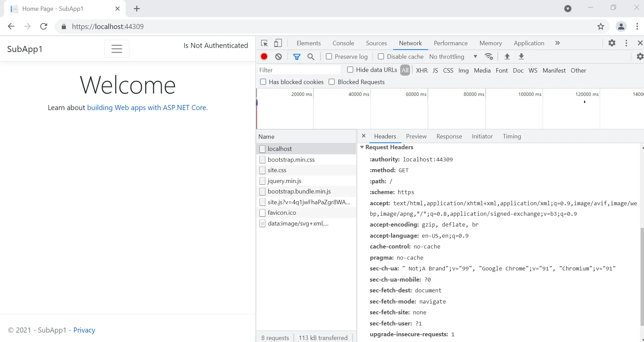The height and width of the screenshot is (342, 644).
Task: Switch to the Performance tab
Action: [450, 43]
